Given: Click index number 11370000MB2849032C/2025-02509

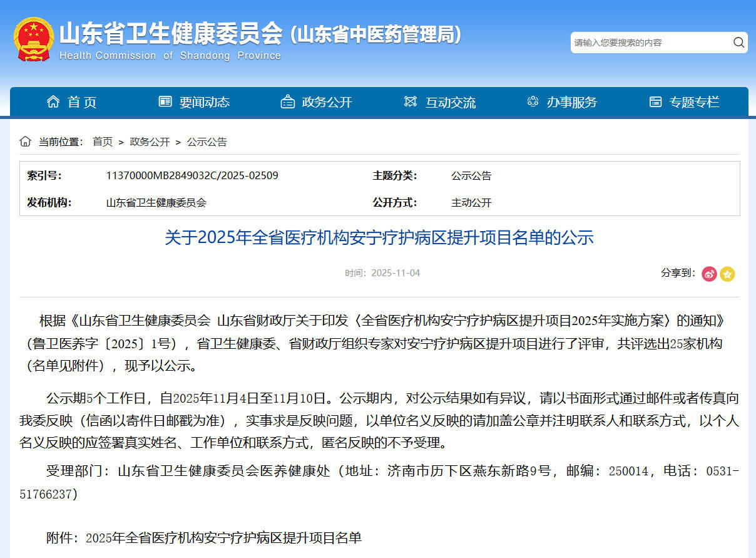Looking at the screenshot, I should click(192, 175).
